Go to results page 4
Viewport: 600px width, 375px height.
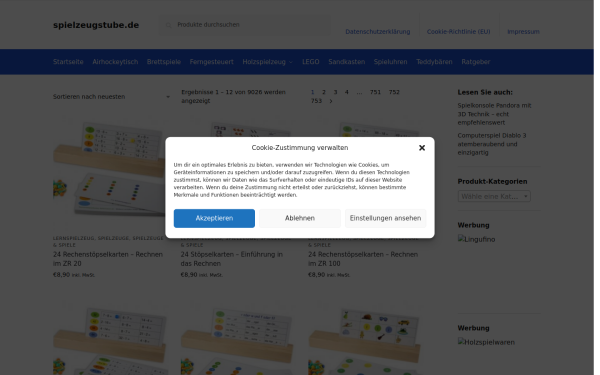tap(347, 92)
